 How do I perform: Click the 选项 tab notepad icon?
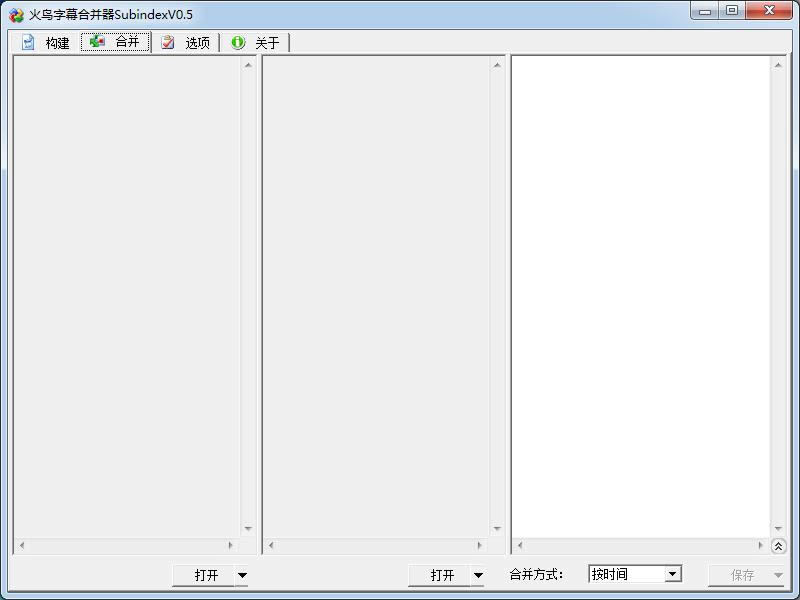(x=167, y=42)
